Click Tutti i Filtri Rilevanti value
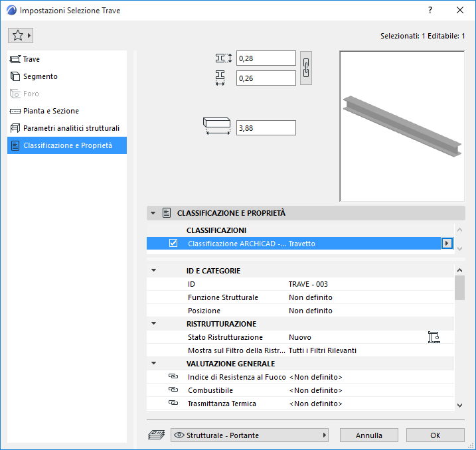 323,351
